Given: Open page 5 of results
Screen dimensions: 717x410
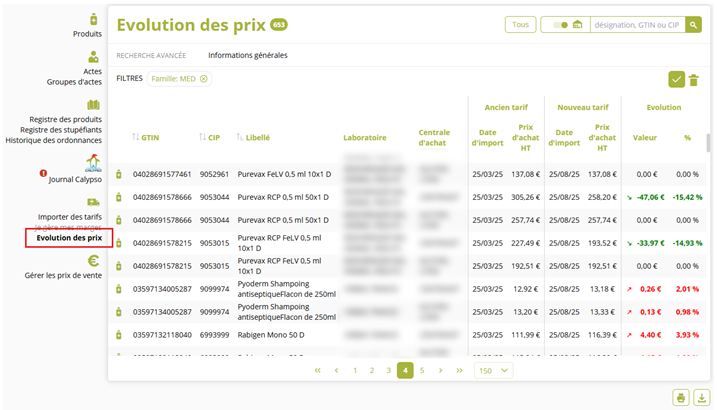Looking at the screenshot, I should 422,371.
